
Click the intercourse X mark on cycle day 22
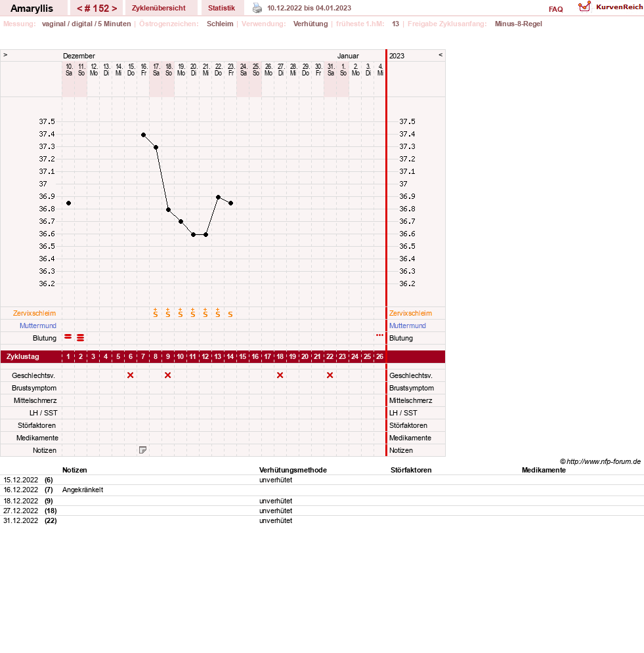pos(330,375)
